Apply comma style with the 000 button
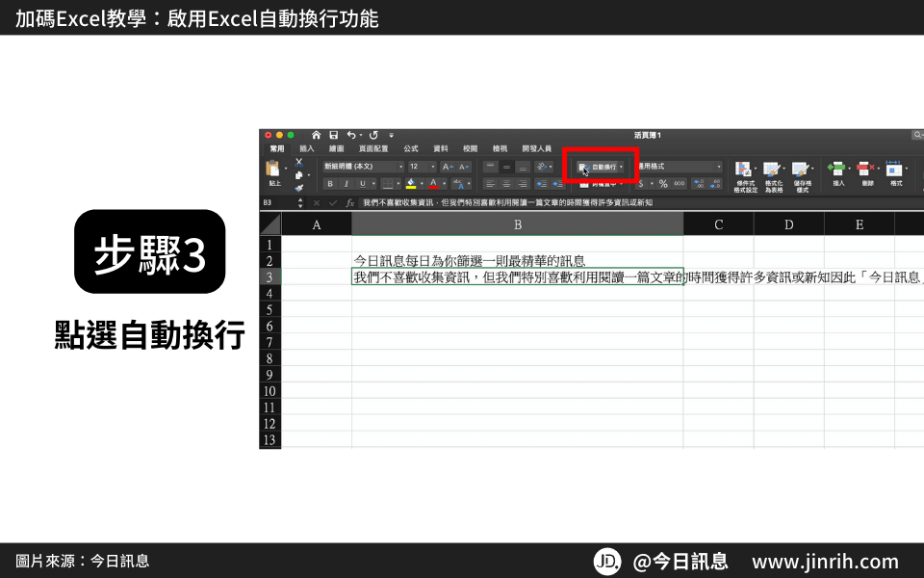Image resolution: width=924 pixels, height=578 pixels. pos(680,184)
